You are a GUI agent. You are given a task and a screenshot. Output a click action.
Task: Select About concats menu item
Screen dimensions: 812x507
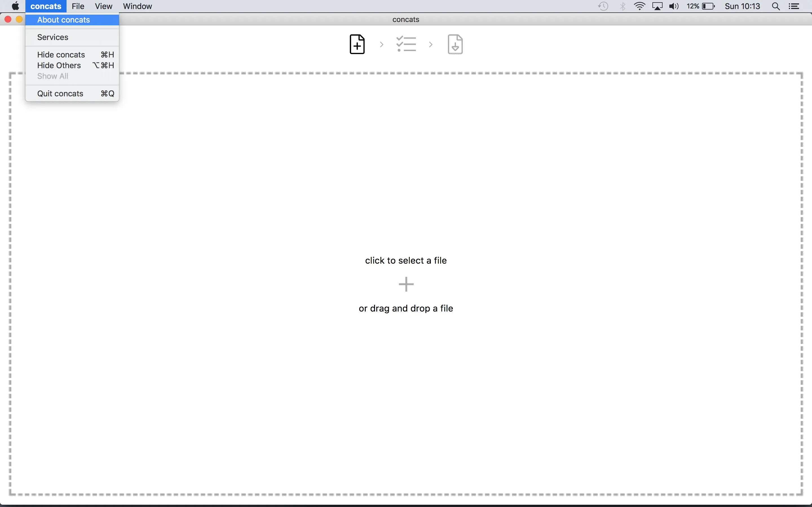click(x=63, y=20)
